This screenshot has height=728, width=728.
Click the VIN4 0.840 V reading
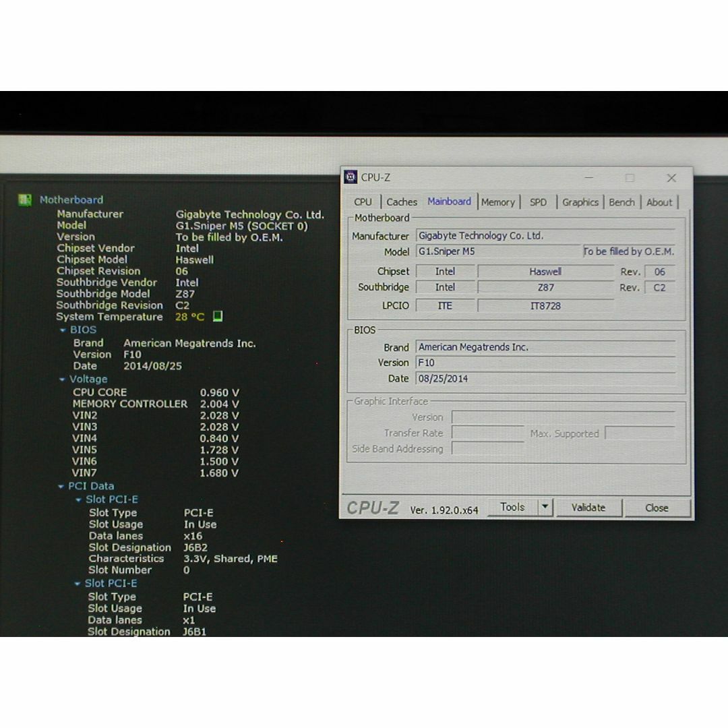click(x=218, y=439)
